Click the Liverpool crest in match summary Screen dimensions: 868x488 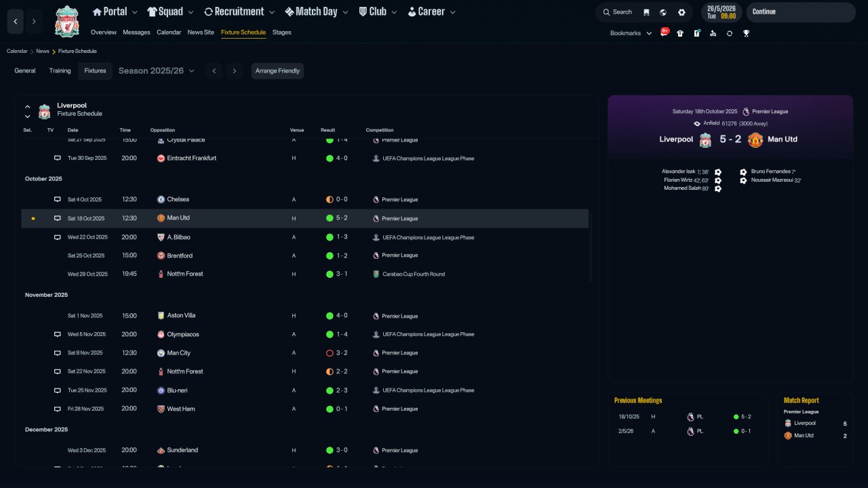pyautogui.click(x=705, y=140)
